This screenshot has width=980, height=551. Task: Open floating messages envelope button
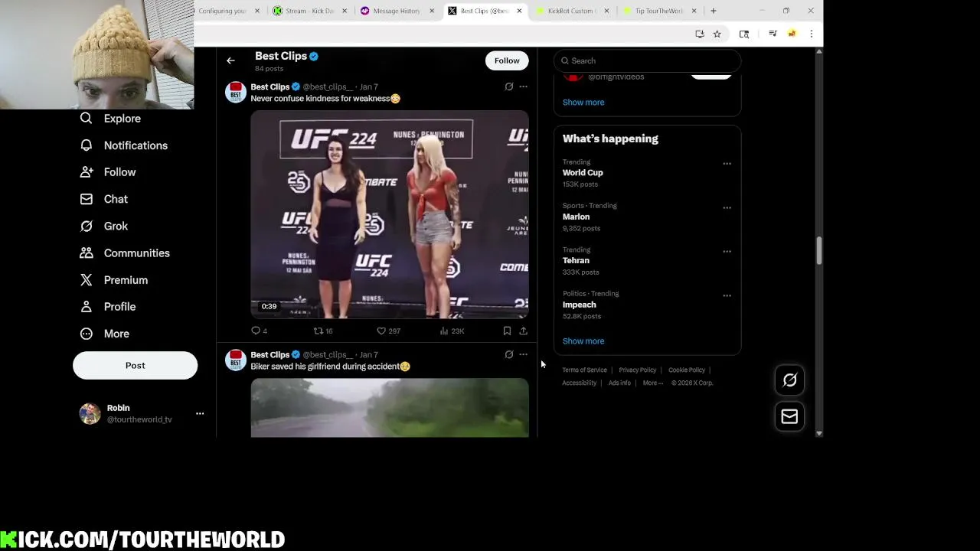point(789,416)
